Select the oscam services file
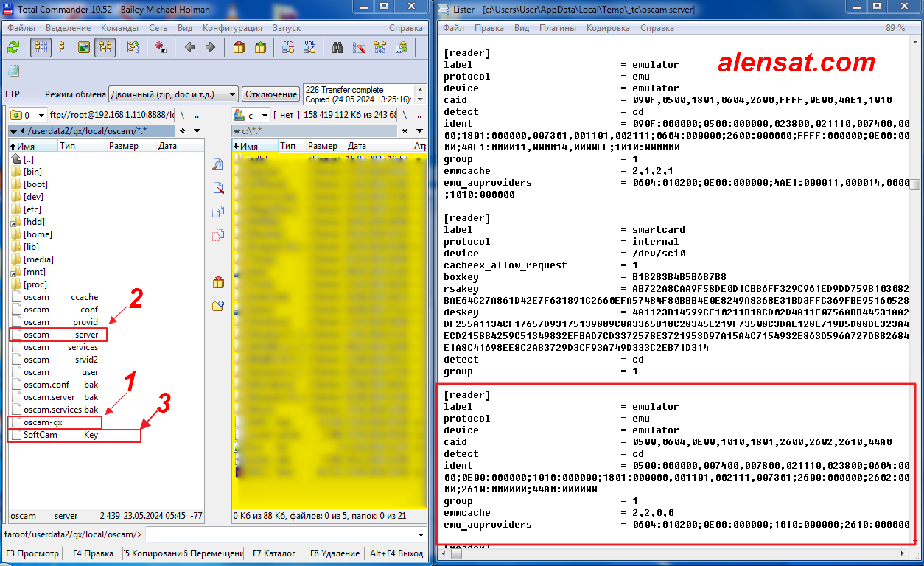The width and height of the screenshot is (924, 566). 55,347
